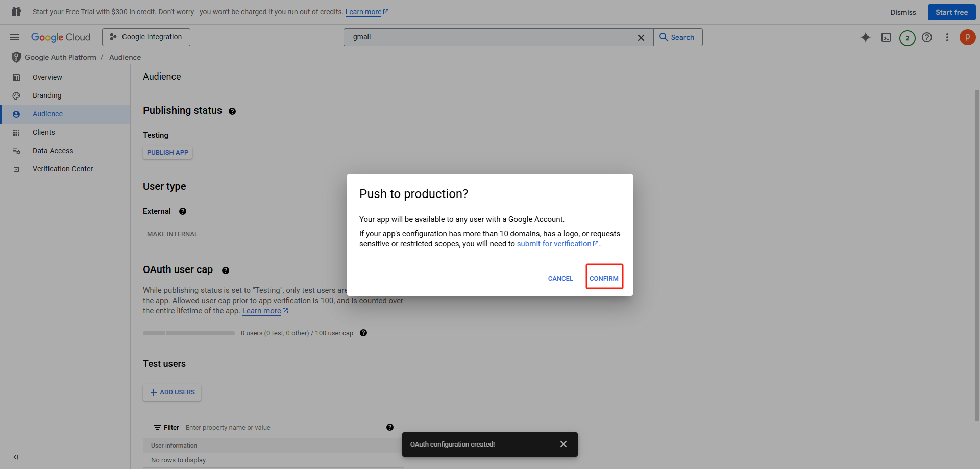Click the OAuth user cap progress bar

189,333
